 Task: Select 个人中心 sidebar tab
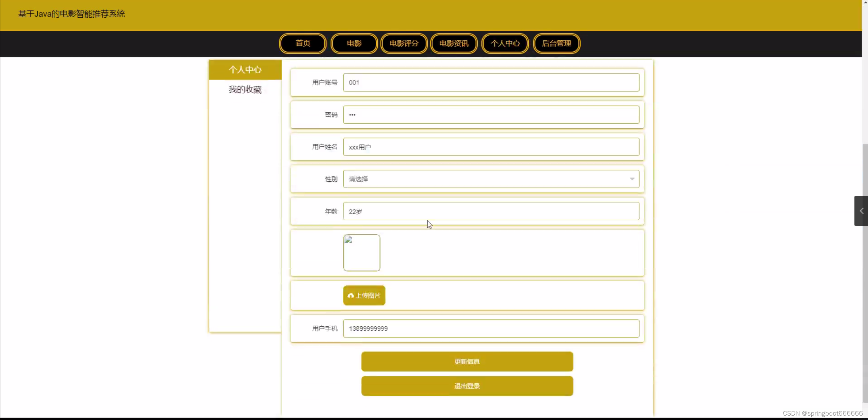(245, 70)
